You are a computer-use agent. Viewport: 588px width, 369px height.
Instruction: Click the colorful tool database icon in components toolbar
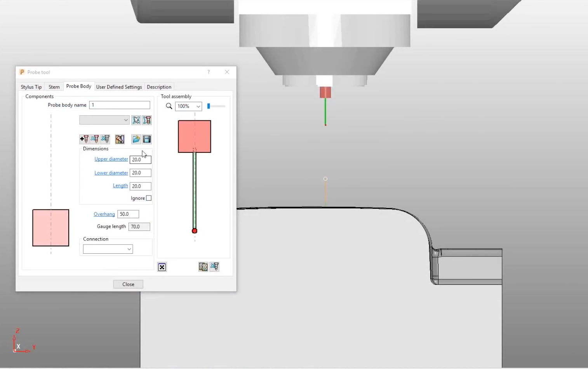click(x=120, y=139)
